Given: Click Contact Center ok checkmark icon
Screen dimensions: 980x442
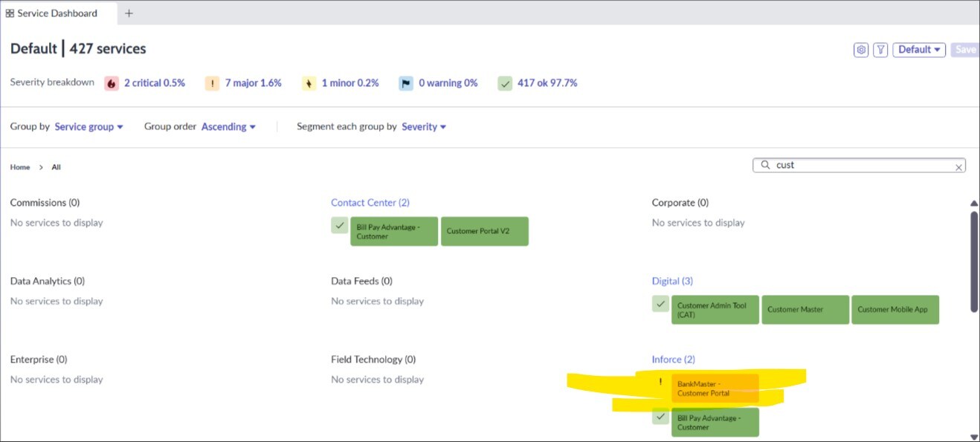Looking at the screenshot, I should coord(340,225).
